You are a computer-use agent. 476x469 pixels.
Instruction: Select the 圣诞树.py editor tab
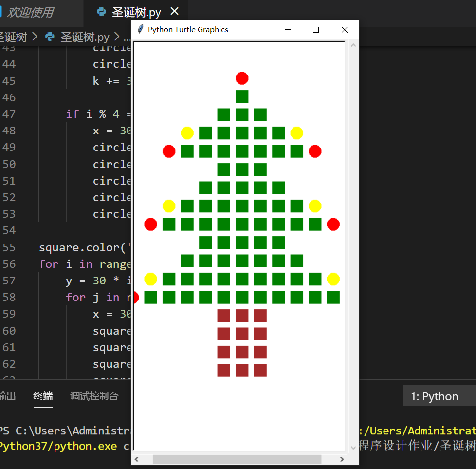(x=136, y=13)
